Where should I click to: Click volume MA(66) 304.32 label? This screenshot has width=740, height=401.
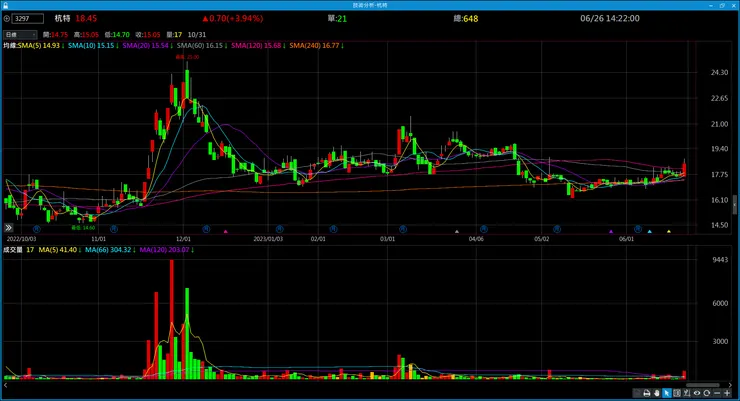[x=110, y=250]
